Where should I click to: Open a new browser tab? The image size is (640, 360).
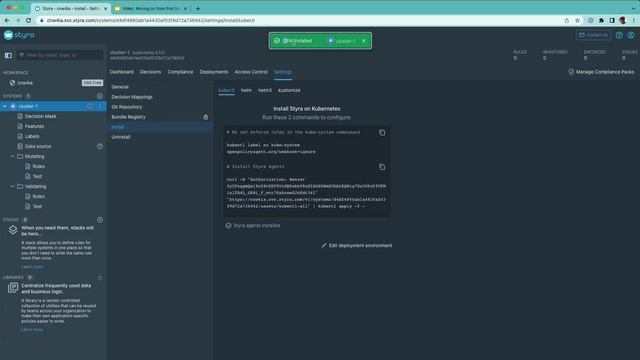coord(198,9)
